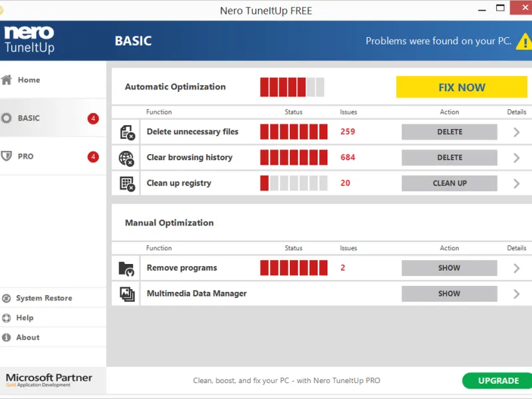
Task: Expand details chevron for Clean up registry
Action: (517, 184)
